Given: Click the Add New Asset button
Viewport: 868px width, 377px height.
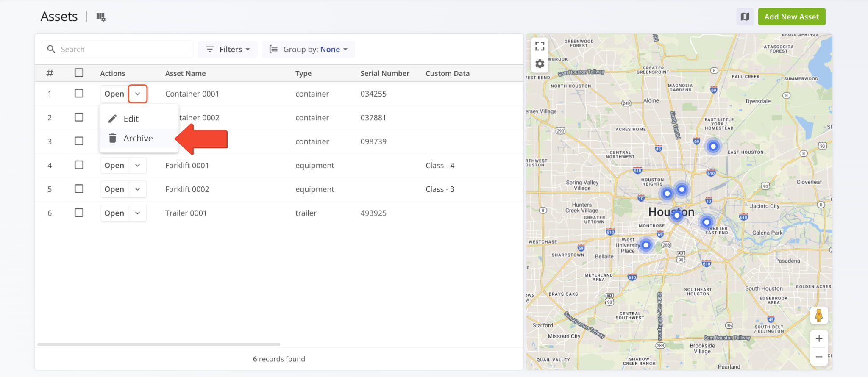Looking at the screenshot, I should (x=791, y=17).
